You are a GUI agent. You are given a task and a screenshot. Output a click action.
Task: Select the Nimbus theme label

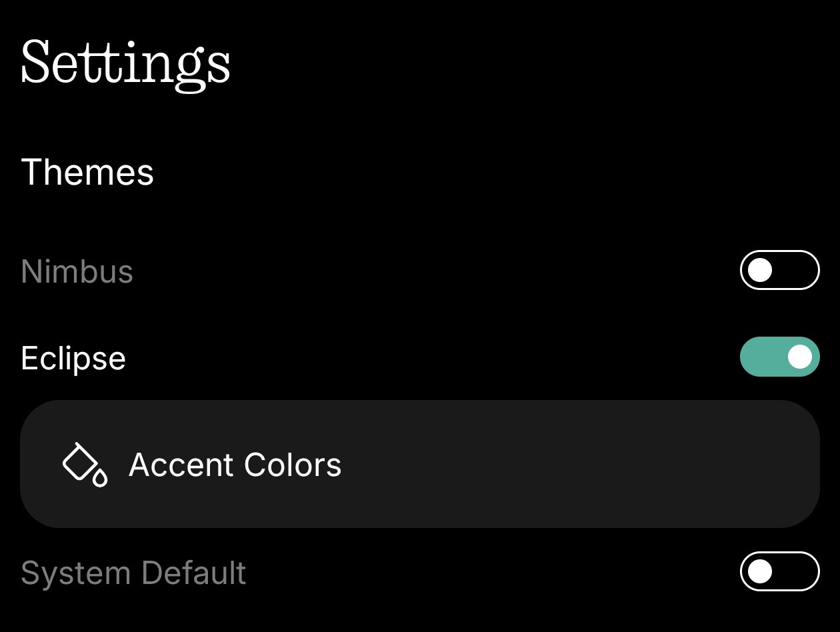point(77,272)
